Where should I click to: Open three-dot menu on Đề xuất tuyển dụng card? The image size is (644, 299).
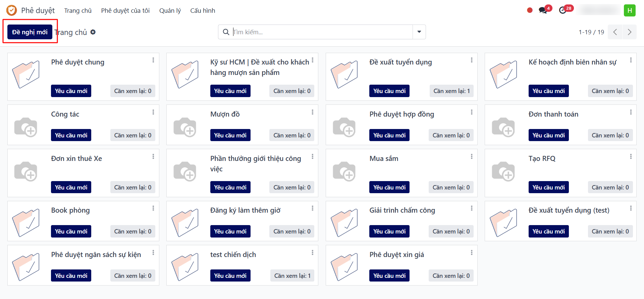tap(471, 60)
